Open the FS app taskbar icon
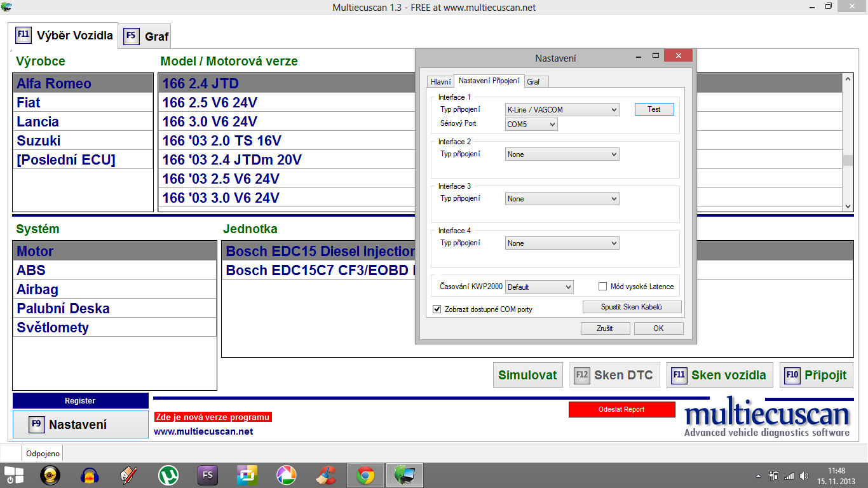868x488 pixels. pos(208,475)
